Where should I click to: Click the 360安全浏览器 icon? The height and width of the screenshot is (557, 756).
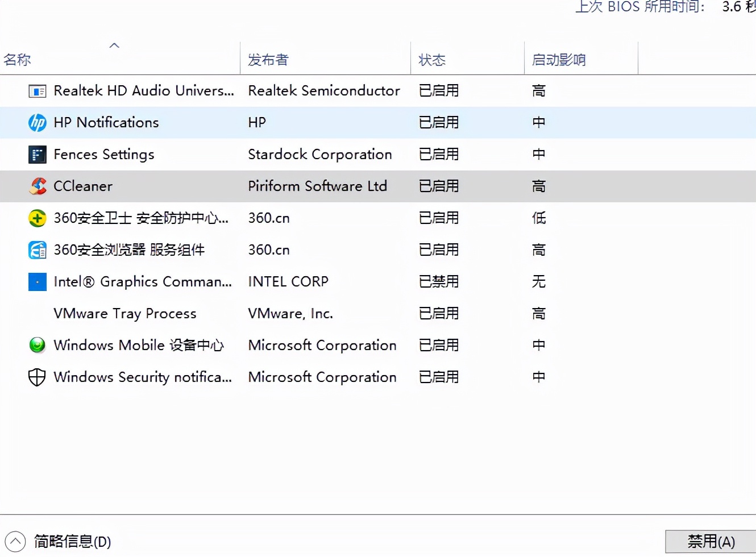click(38, 250)
